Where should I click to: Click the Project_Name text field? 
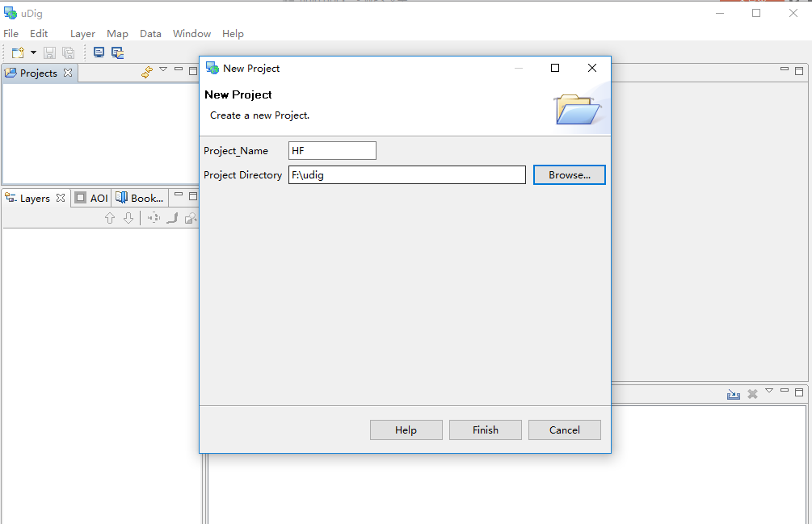[332, 150]
